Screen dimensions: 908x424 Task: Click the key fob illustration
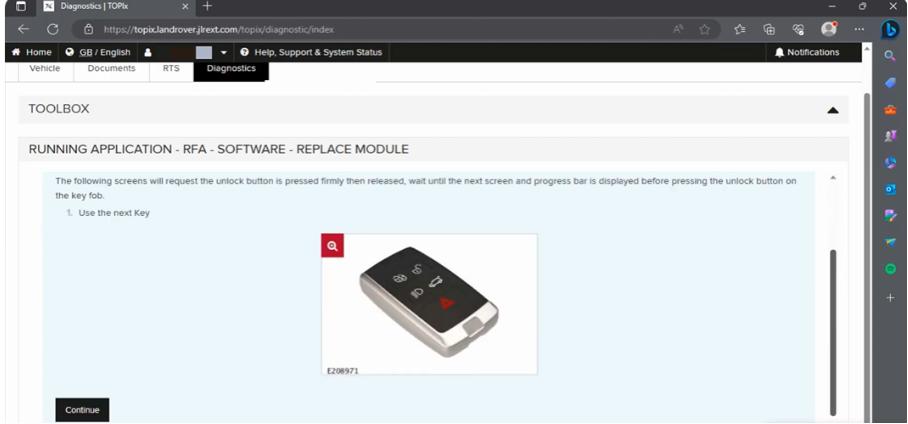430,304
